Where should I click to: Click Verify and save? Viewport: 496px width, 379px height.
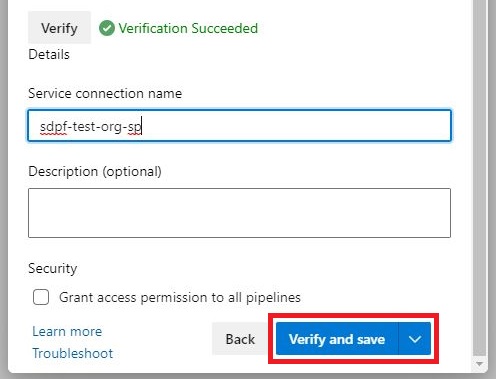pyautogui.click(x=337, y=339)
